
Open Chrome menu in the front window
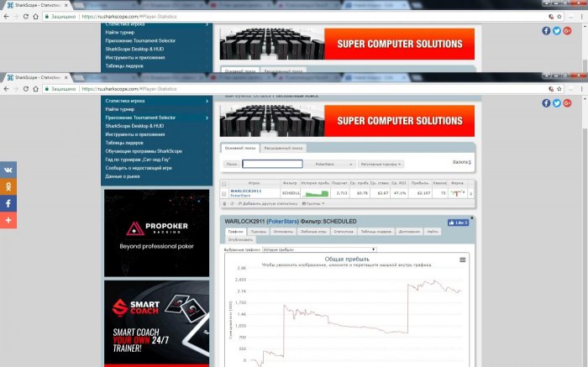(581, 89)
